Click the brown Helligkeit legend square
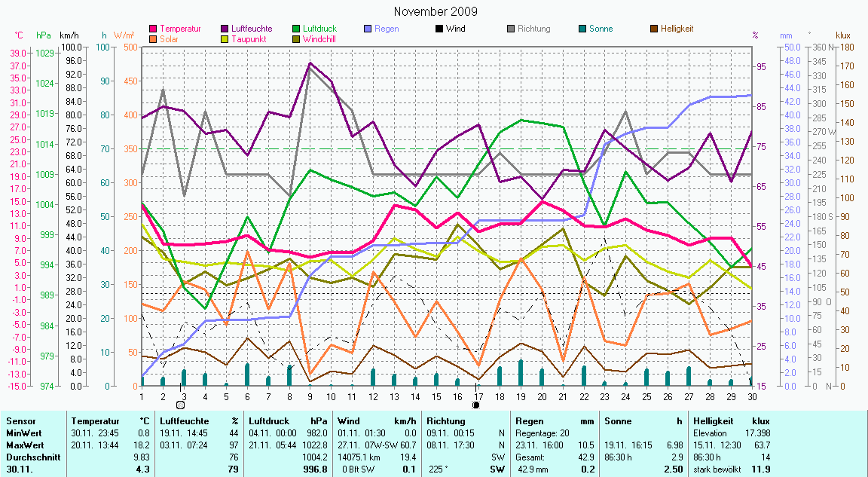 654,29
